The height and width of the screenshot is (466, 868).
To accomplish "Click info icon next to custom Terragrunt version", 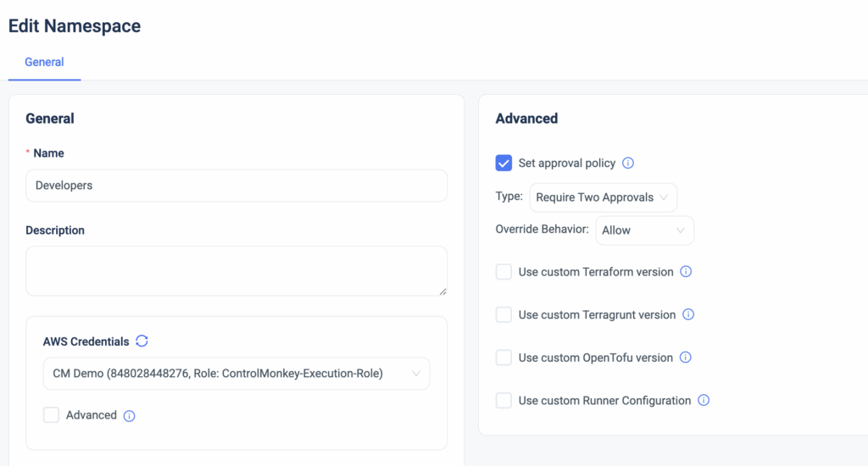I will pos(688,314).
